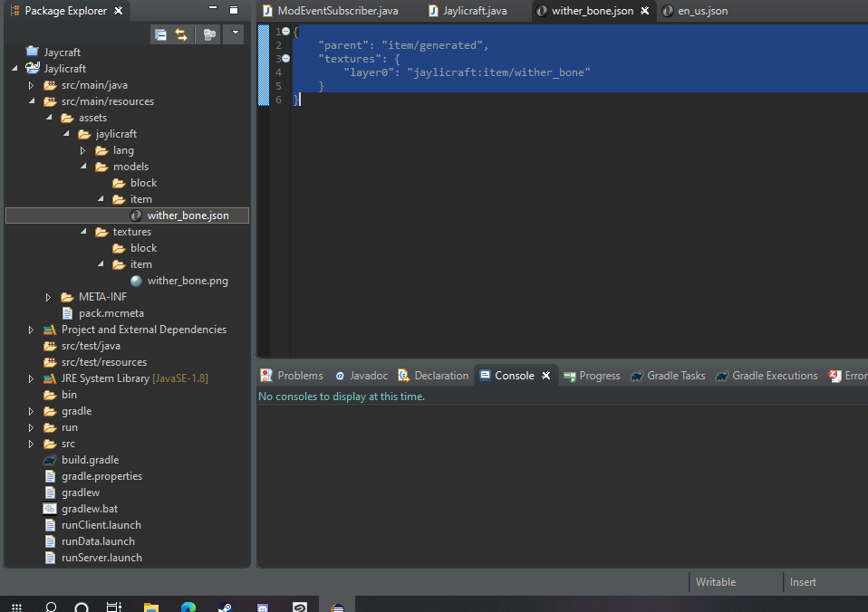Select wither_bone.png in the textures folder
Viewport: 868px width, 612px height.
tap(188, 281)
